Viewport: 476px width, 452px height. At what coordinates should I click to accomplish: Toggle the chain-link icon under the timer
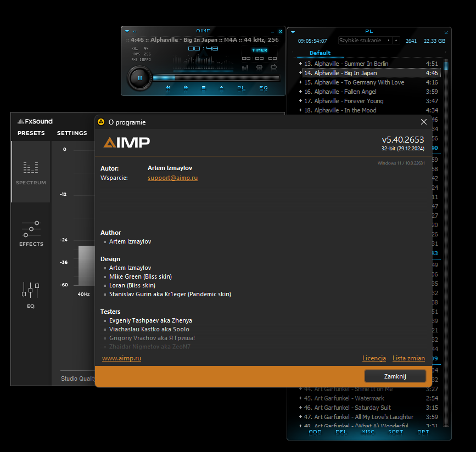click(259, 67)
